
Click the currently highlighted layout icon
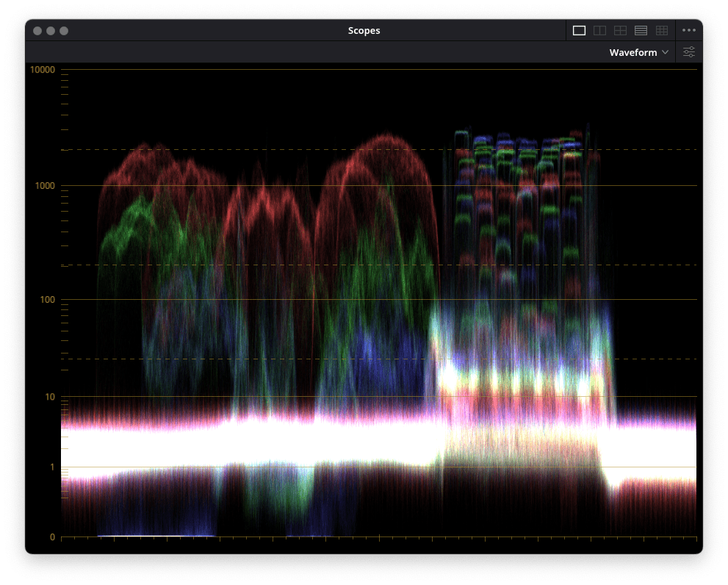[578, 30]
